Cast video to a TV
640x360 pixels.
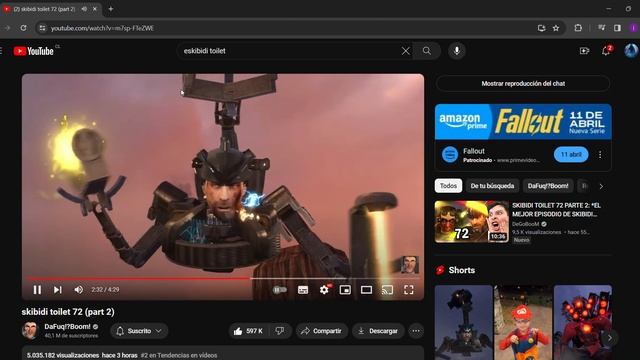point(387,290)
